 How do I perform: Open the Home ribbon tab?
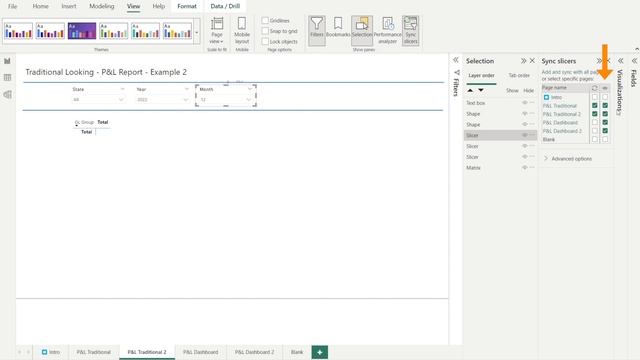tap(40, 6)
